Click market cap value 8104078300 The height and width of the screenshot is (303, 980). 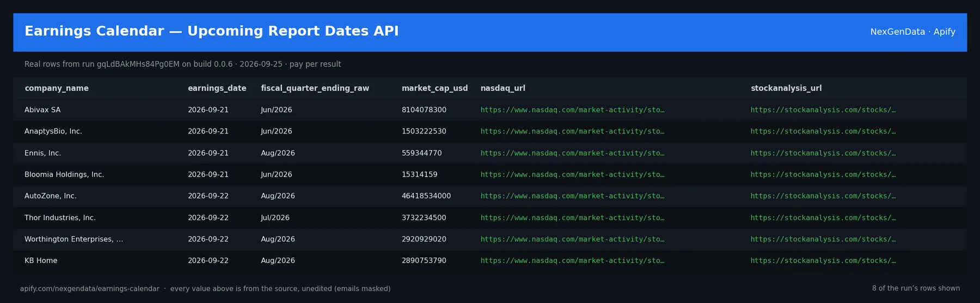pyautogui.click(x=424, y=110)
